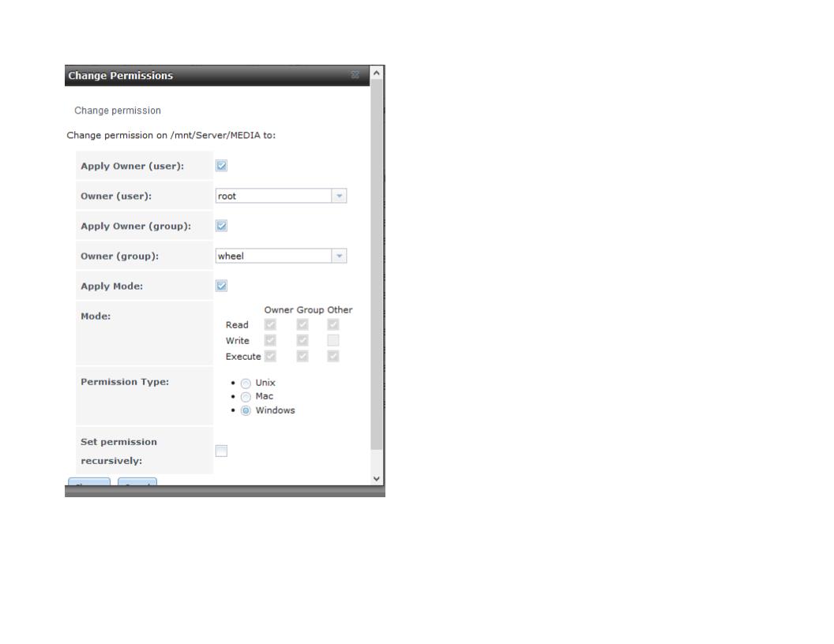Toggle the Other Execute mode checkbox

333,356
